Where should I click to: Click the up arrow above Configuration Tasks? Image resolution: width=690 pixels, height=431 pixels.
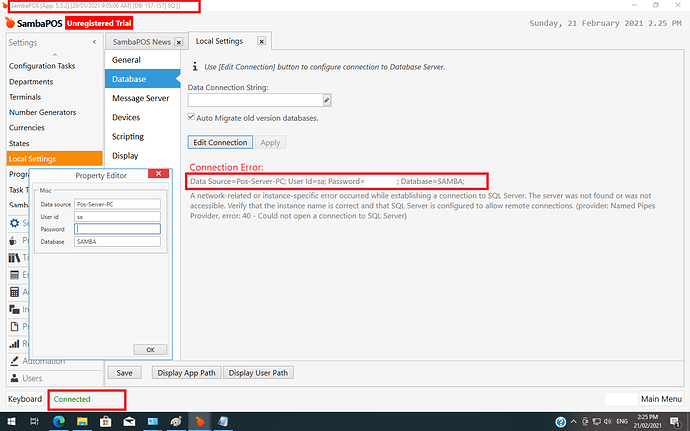tap(55, 55)
